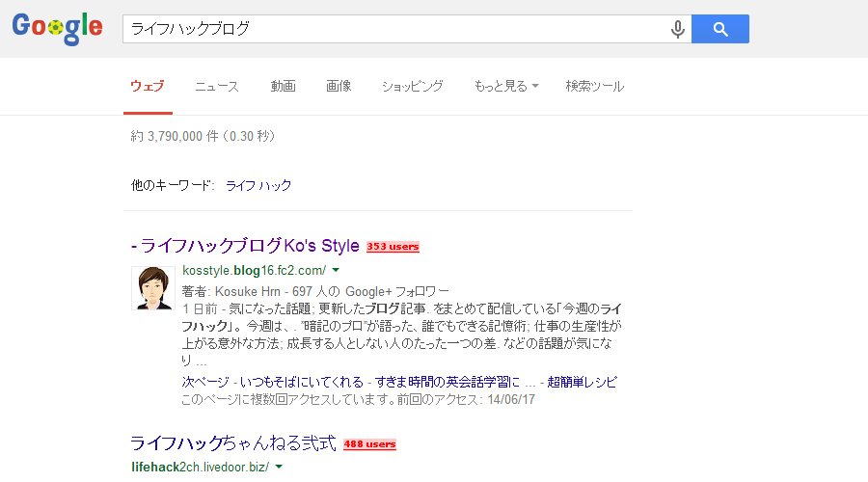This screenshot has width=868, height=482.
Task: Click the 353 users bookmark badge
Action: tap(393, 247)
